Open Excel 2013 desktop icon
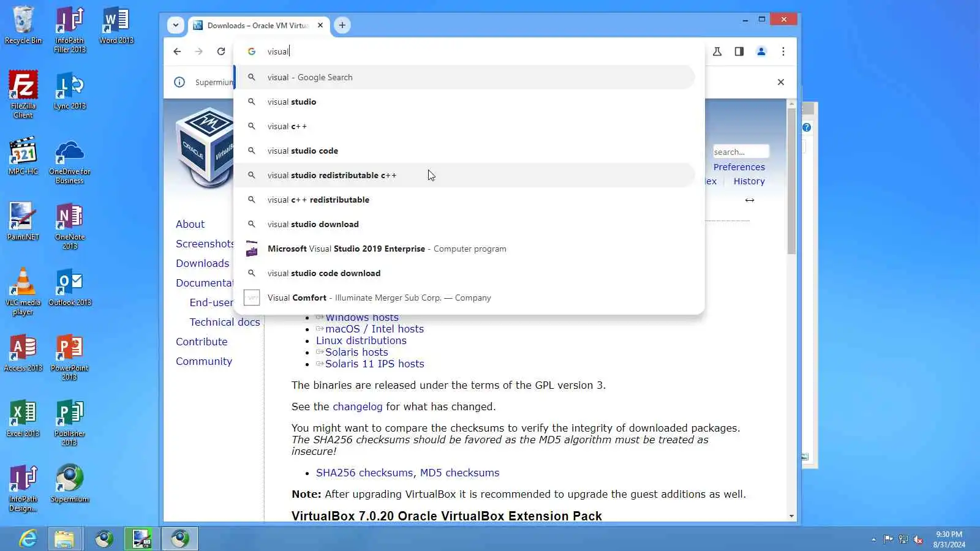980x551 pixels. 23,418
